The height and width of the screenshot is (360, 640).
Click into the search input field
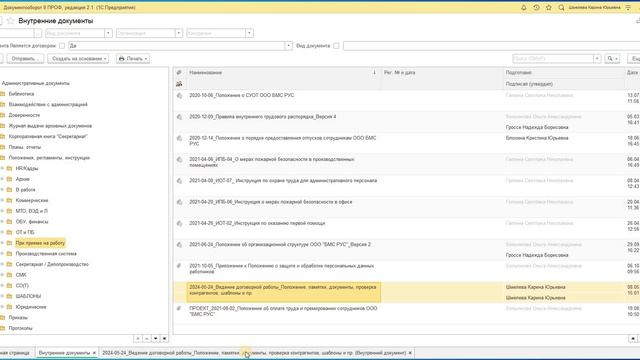[553, 59]
